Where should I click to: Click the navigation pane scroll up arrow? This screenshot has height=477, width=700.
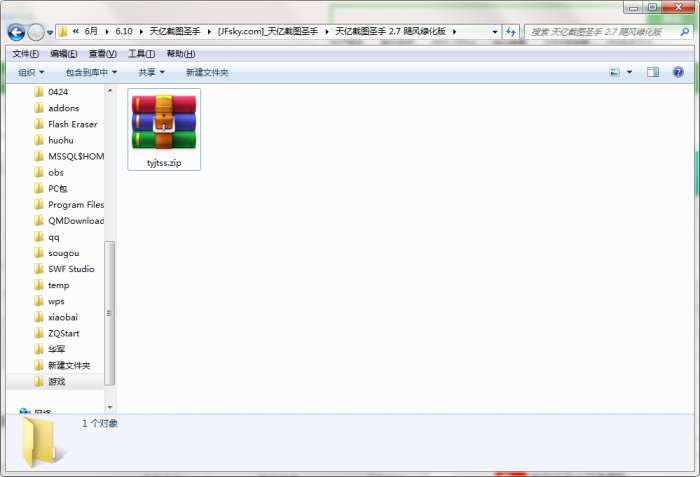click(x=110, y=91)
